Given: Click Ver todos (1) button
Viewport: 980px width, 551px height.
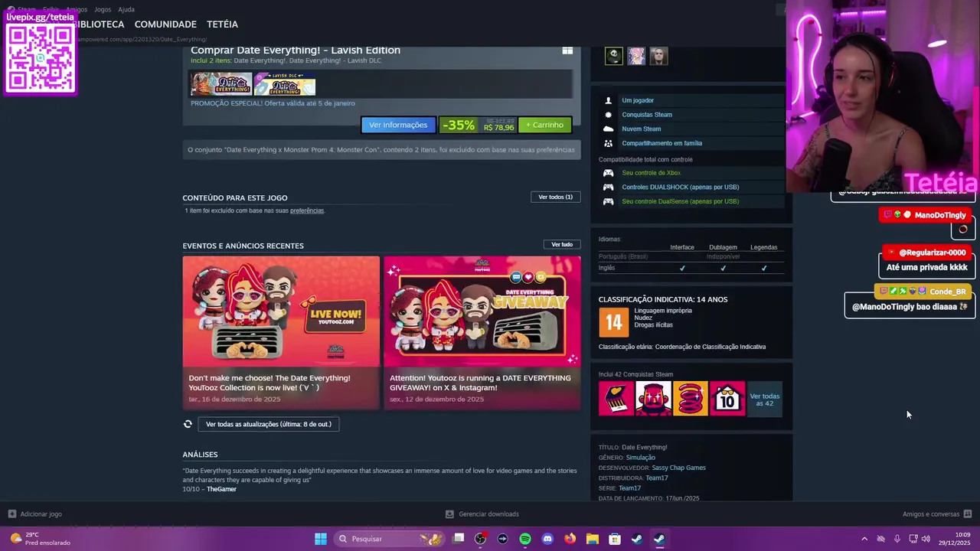Looking at the screenshot, I should [555, 197].
